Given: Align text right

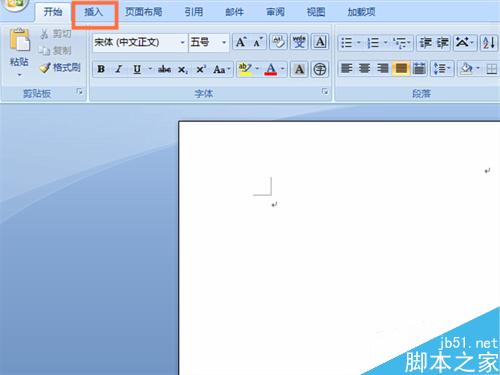Looking at the screenshot, I should tap(382, 69).
